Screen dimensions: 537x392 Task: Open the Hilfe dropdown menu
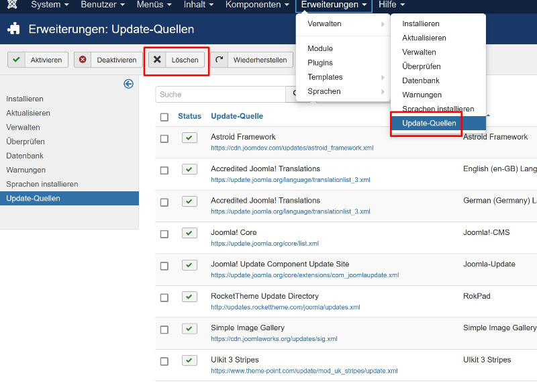[392, 5]
